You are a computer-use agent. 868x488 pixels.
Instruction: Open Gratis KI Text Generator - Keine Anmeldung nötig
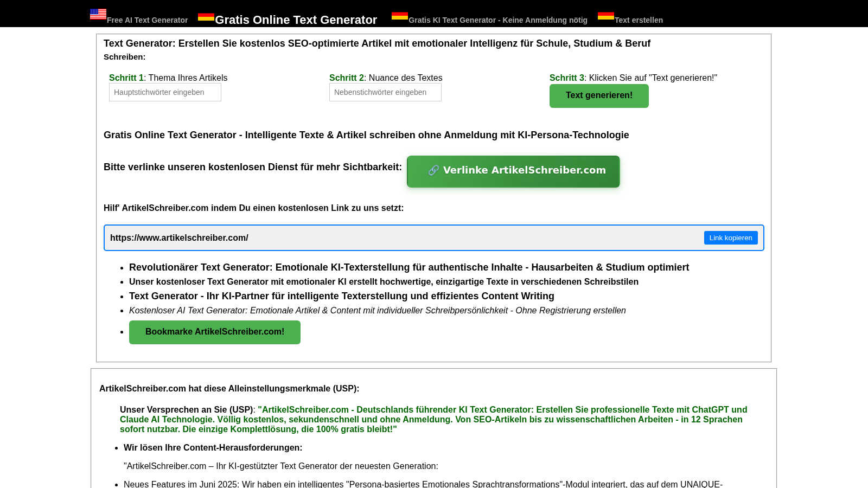tap(498, 20)
